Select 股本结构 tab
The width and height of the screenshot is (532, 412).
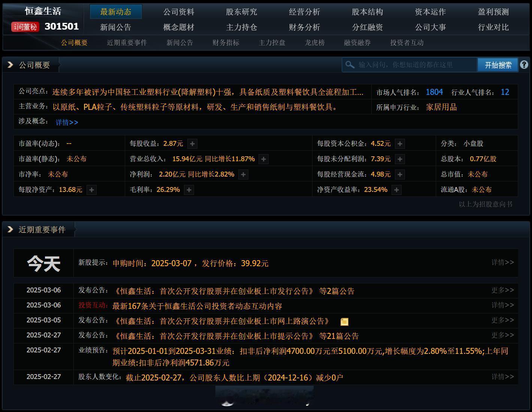point(368,12)
